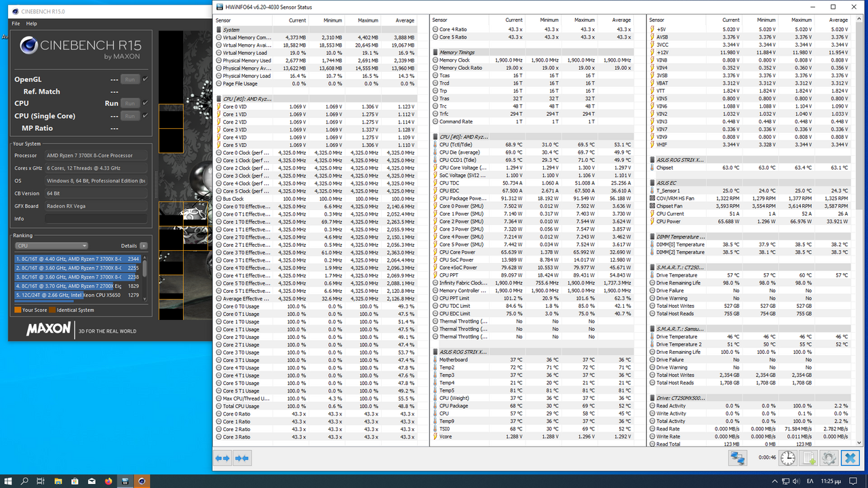
Task: Select the VBAT voltage row
Action: tap(749, 83)
